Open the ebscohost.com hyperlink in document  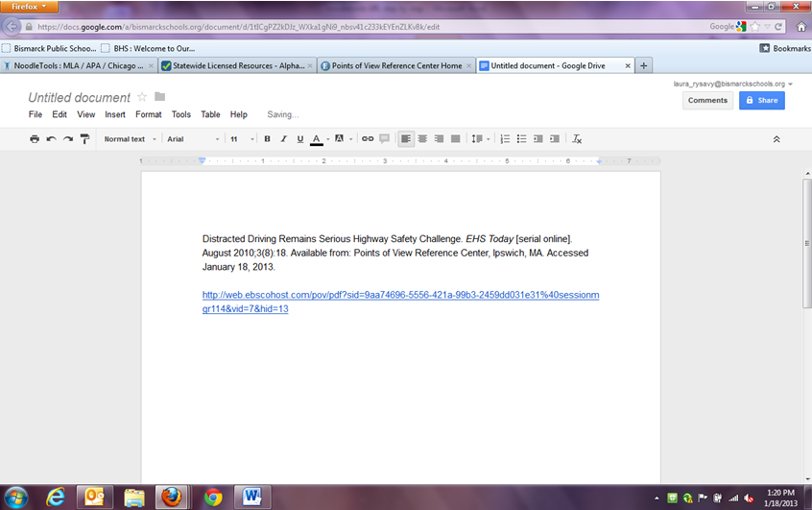point(400,302)
